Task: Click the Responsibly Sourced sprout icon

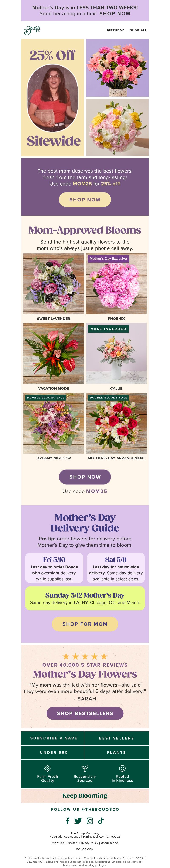Action: click(85, 768)
